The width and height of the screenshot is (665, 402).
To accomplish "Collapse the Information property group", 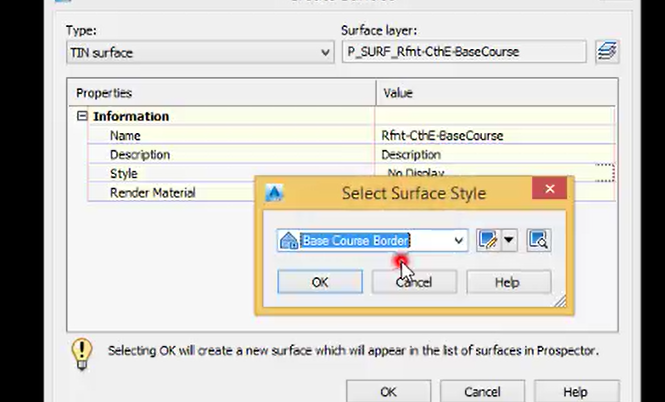I will (82, 116).
